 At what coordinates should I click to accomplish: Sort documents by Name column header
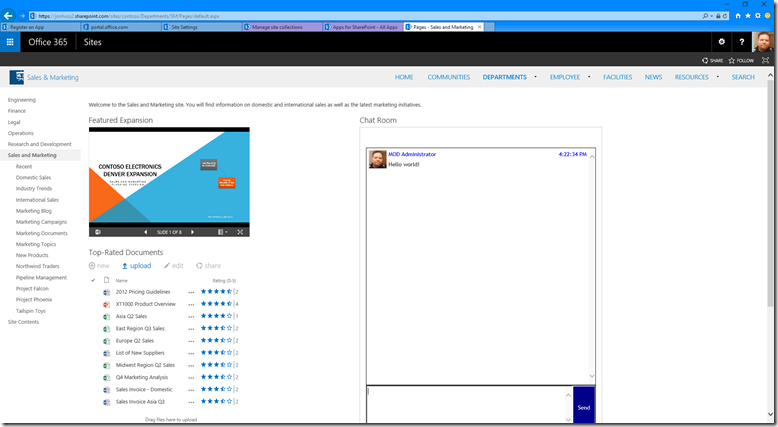pyautogui.click(x=122, y=281)
